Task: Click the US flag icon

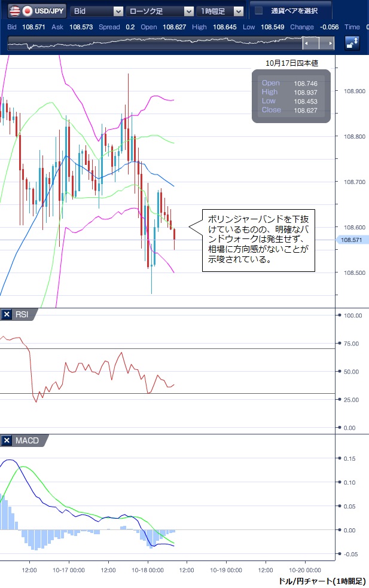Action: (14, 11)
